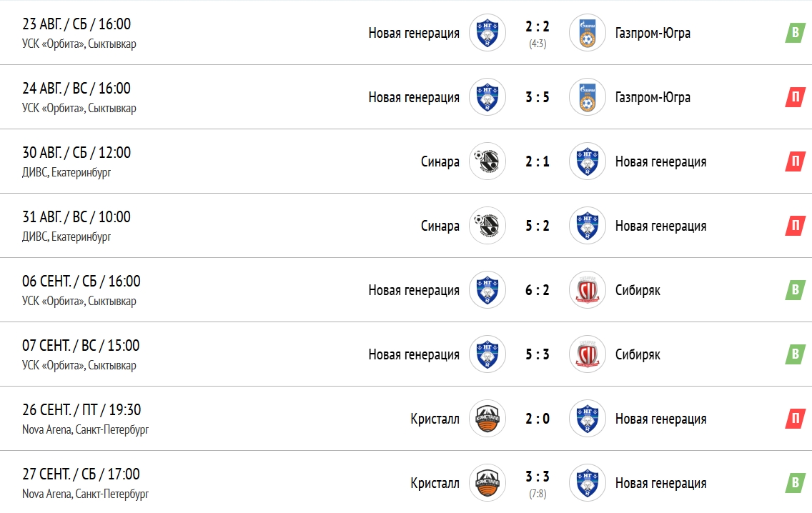Click Новая генерация logo in the 24 Aug match
This screenshot has height=513, width=812.
point(487,97)
